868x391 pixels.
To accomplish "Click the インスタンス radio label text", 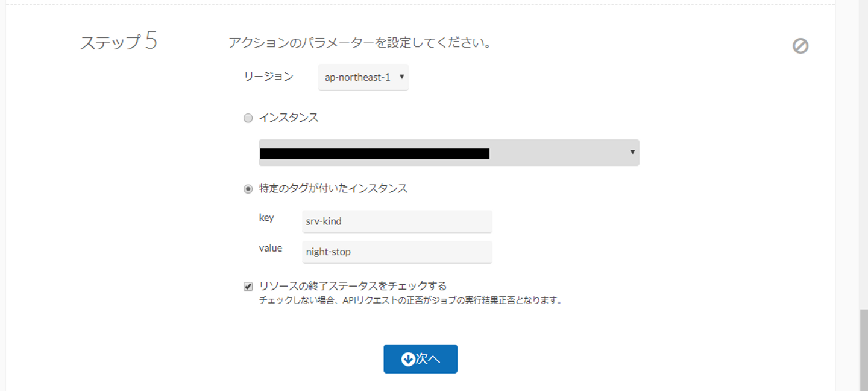I will [x=289, y=118].
